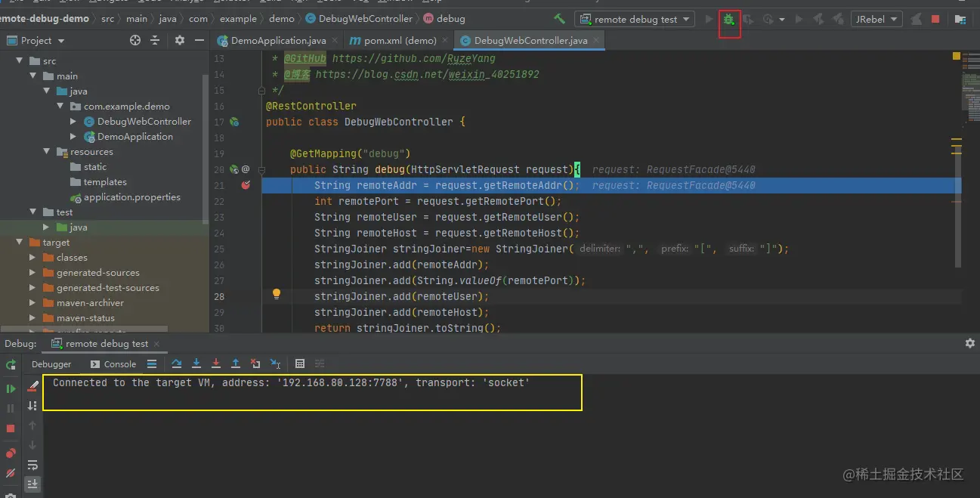The width and height of the screenshot is (980, 498).
Task: Click the yellow intention bulb on line 28
Action: (277, 294)
